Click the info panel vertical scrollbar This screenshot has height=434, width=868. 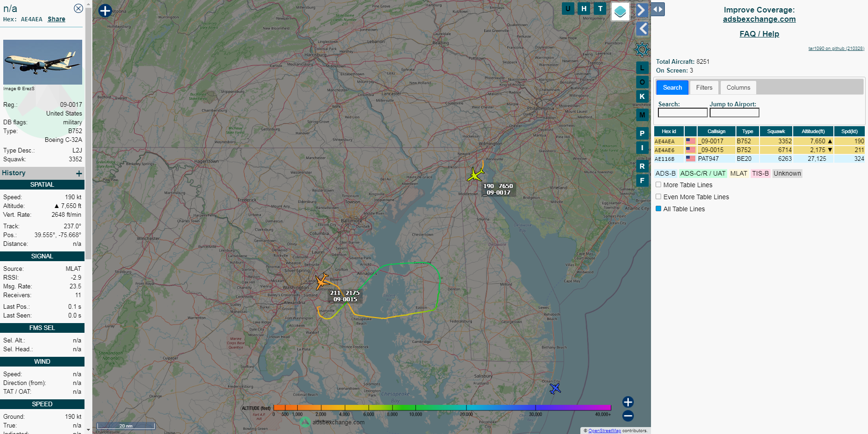click(88, 134)
